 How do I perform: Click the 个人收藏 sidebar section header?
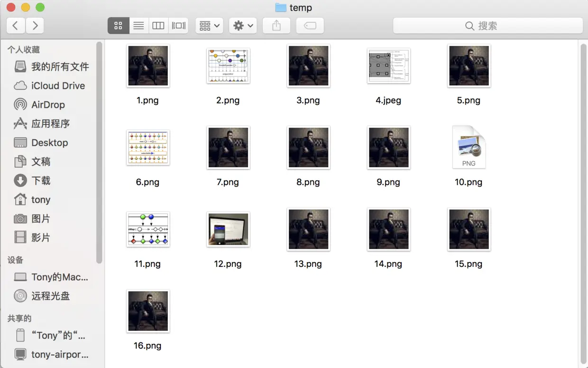23,49
